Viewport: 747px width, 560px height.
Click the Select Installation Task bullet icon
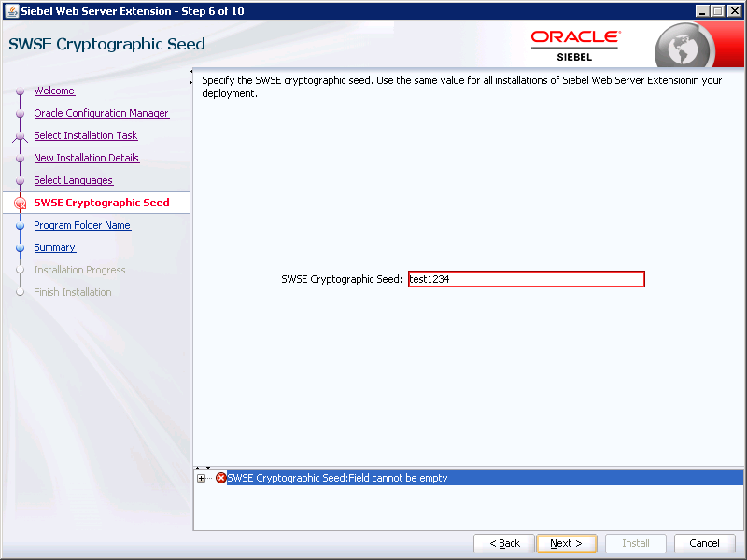pyautogui.click(x=20, y=136)
